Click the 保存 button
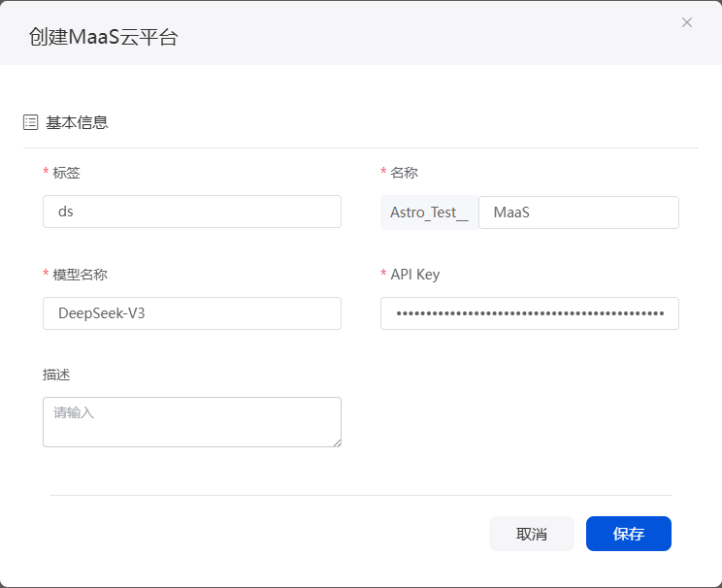 click(629, 534)
